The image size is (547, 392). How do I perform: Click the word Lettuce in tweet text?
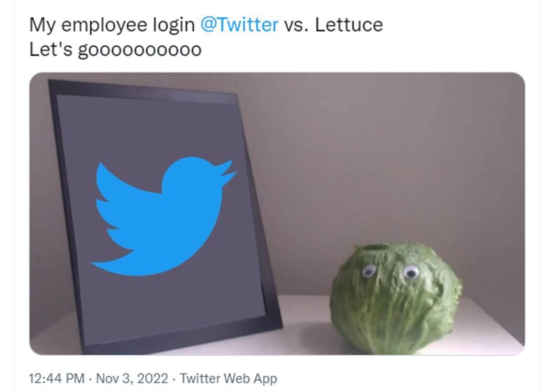(x=349, y=25)
